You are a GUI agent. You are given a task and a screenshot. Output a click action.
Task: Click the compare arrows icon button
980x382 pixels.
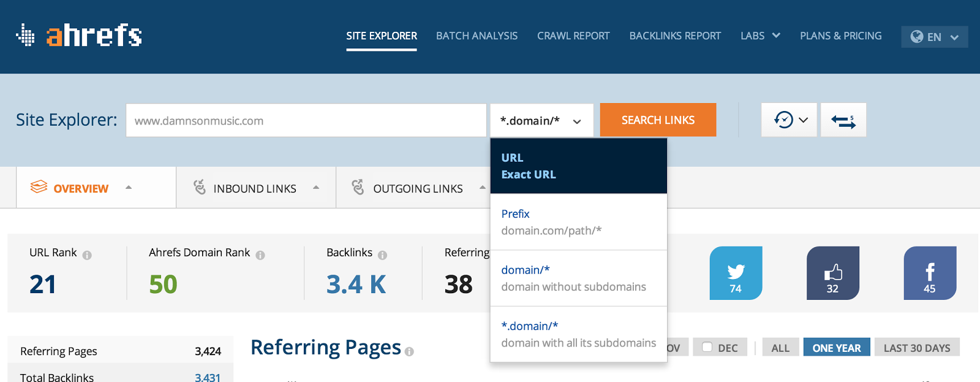[x=843, y=120]
